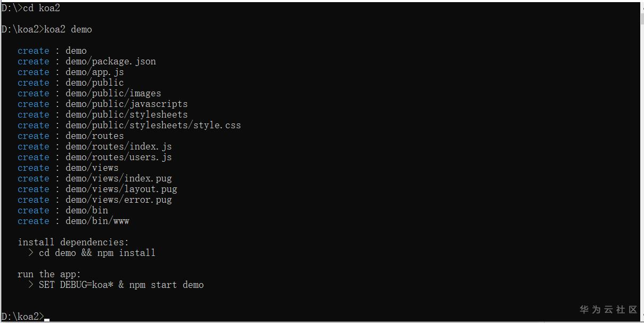The height and width of the screenshot is (323, 644).
Task: Click the demo/routes/index.js line
Action: click(118, 146)
